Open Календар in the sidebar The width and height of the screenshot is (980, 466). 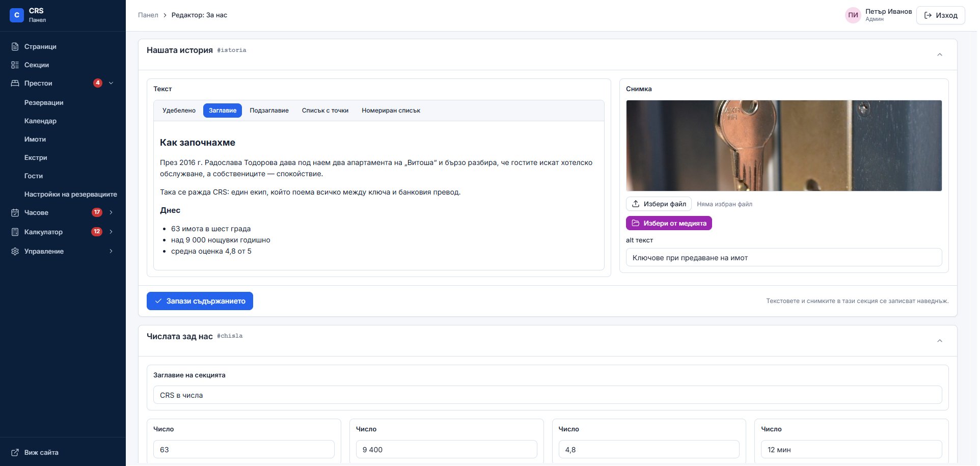(x=40, y=121)
